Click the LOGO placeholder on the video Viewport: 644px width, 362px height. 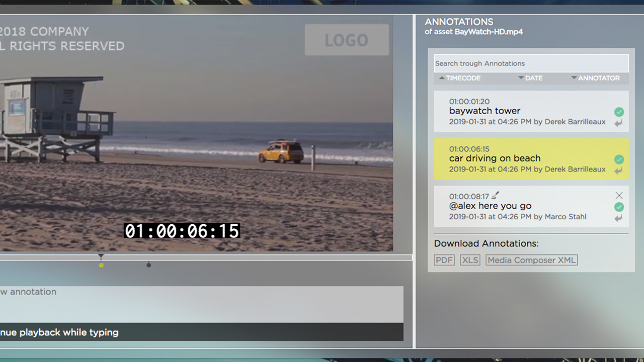click(x=347, y=40)
